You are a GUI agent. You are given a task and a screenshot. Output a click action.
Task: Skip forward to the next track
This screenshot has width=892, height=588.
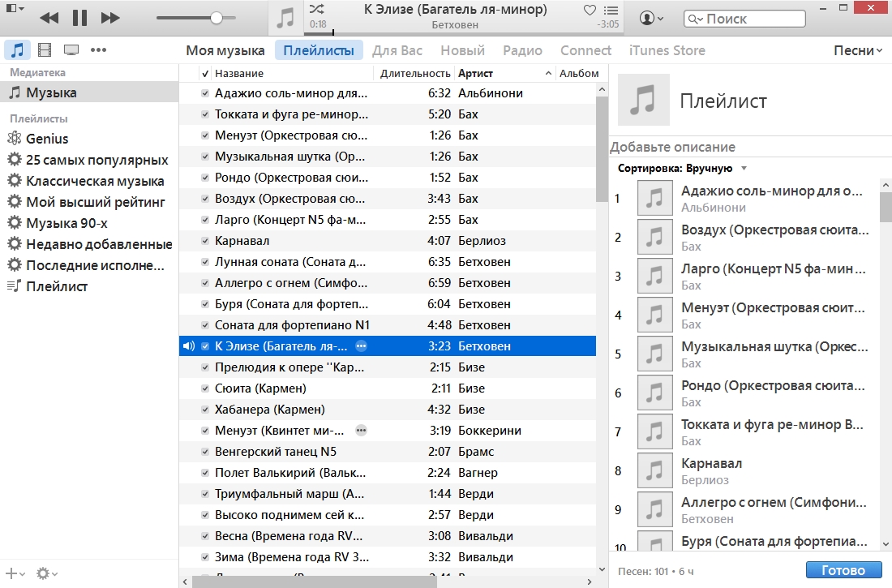110,18
